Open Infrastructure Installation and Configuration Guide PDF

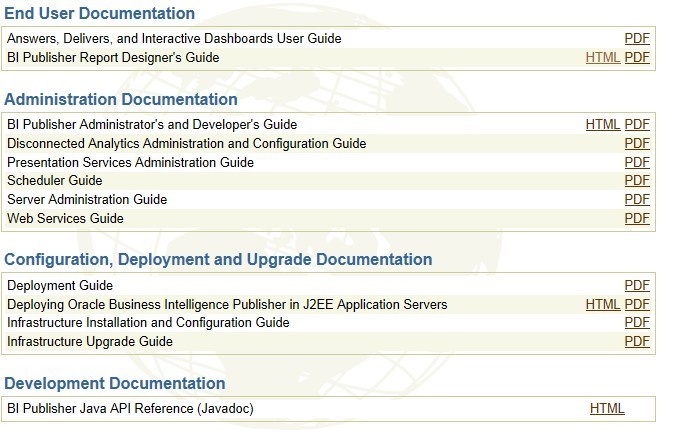click(637, 323)
